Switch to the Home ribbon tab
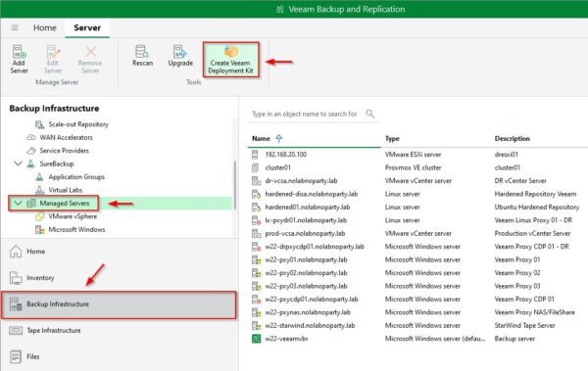 45,27
